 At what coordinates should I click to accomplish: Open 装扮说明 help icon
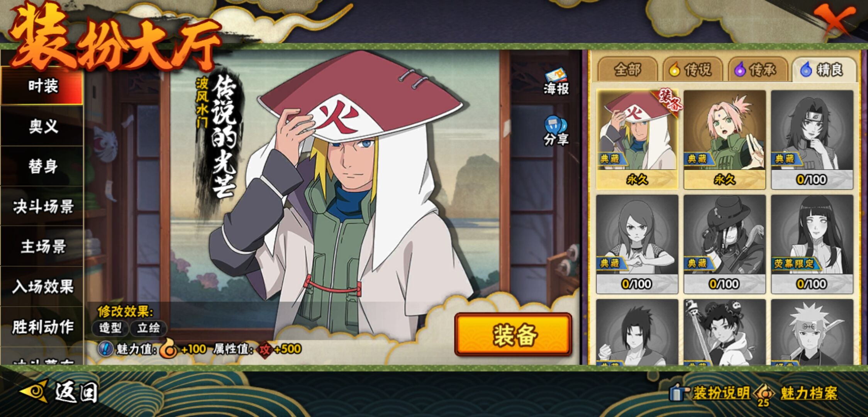pos(680,393)
